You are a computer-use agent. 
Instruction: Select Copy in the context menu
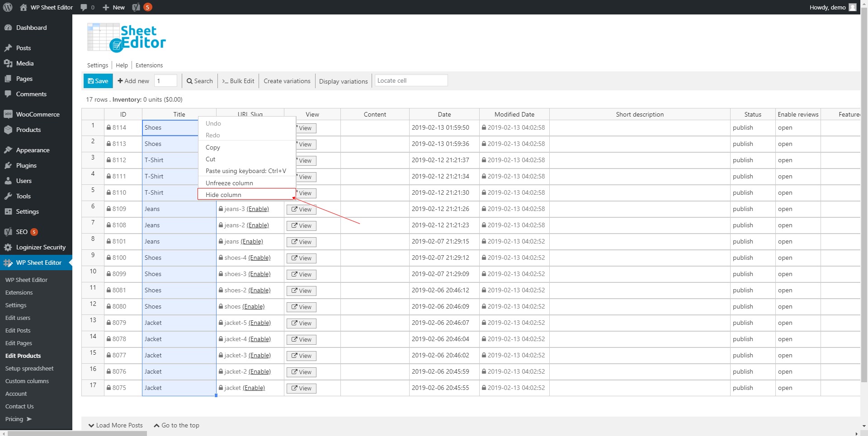pyautogui.click(x=213, y=147)
